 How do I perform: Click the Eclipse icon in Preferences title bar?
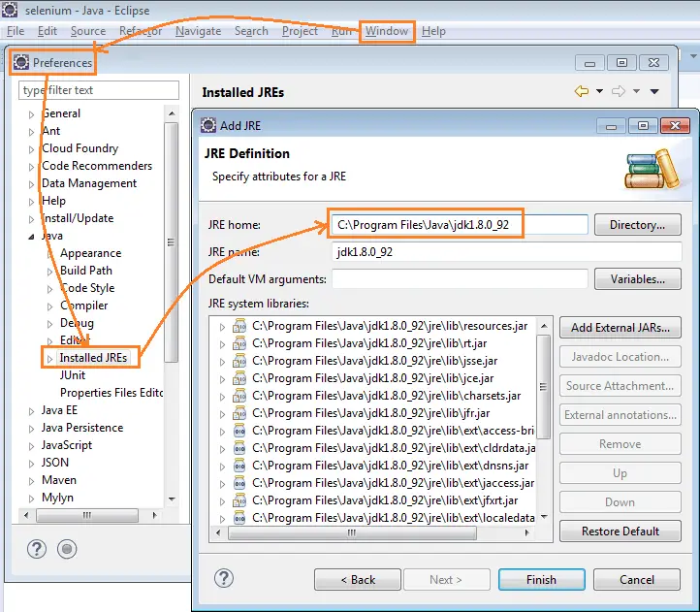coord(21,63)
